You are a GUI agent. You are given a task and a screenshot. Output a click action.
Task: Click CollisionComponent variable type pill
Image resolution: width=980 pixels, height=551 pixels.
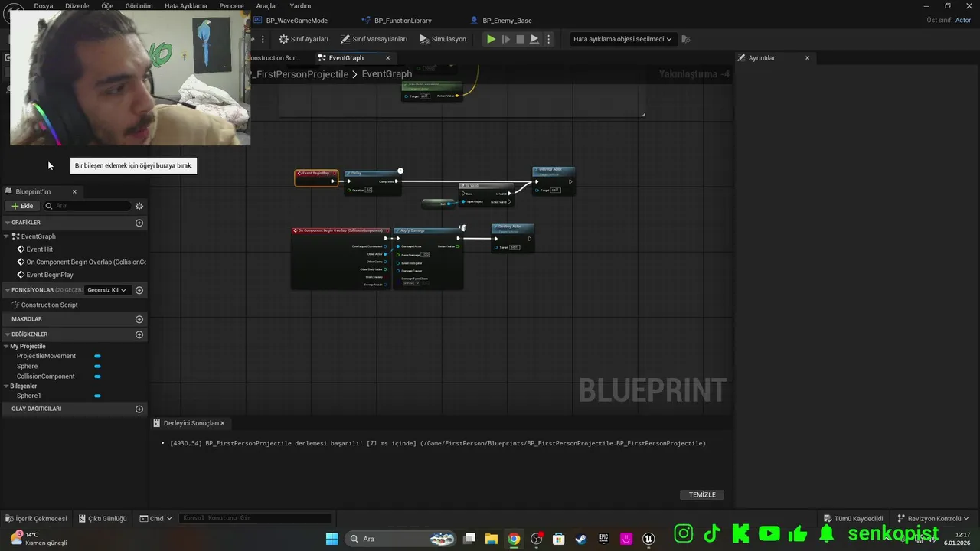pos(97,377)
